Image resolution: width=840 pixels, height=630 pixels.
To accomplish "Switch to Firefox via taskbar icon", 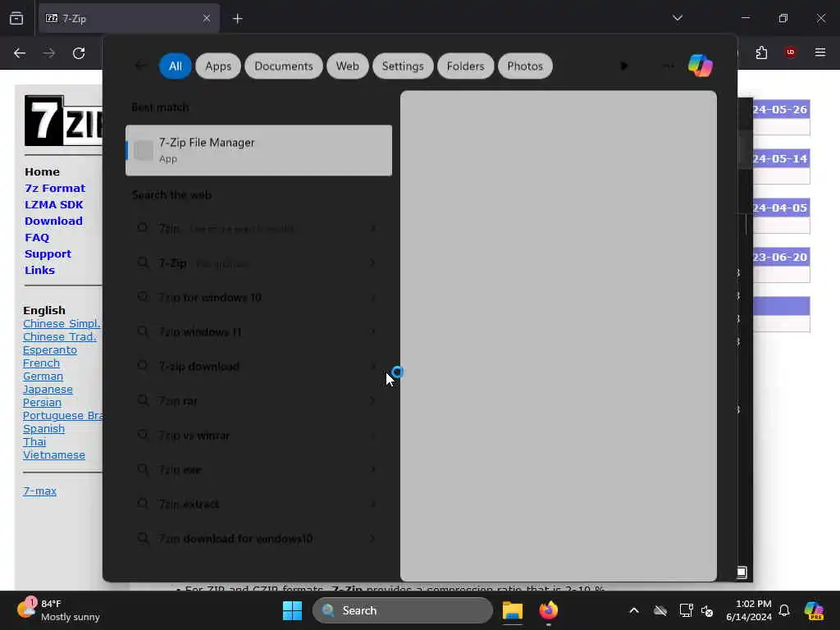I will point(549,610).
